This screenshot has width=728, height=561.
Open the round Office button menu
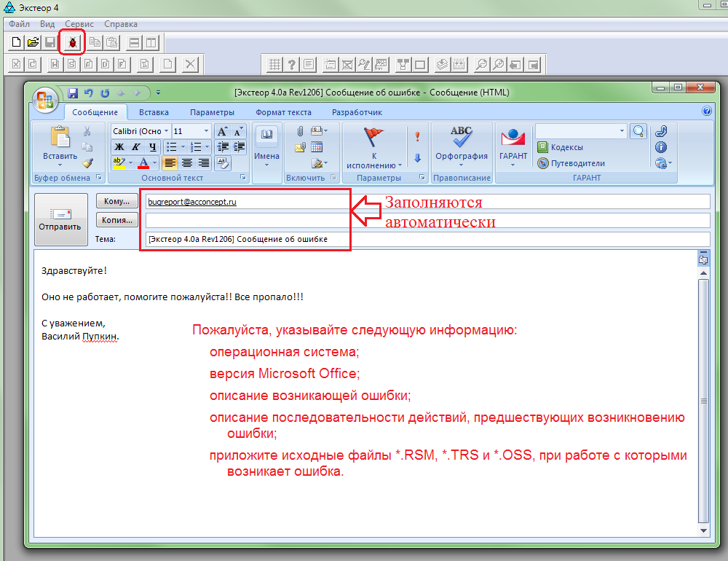point(45,100)
